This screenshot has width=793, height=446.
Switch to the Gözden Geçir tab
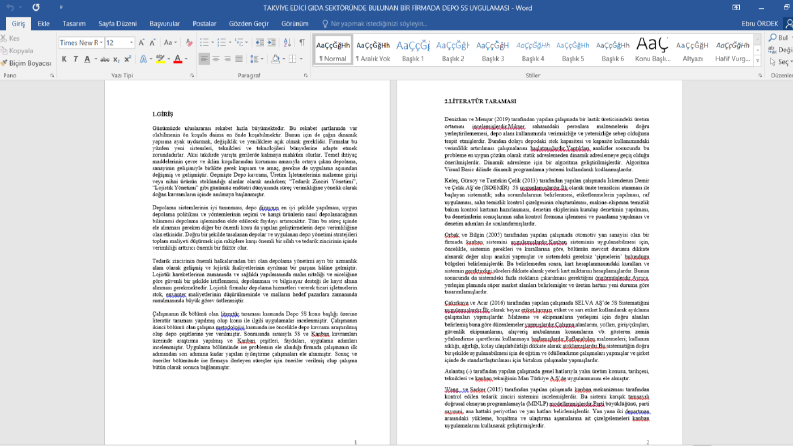click(248, 23)
